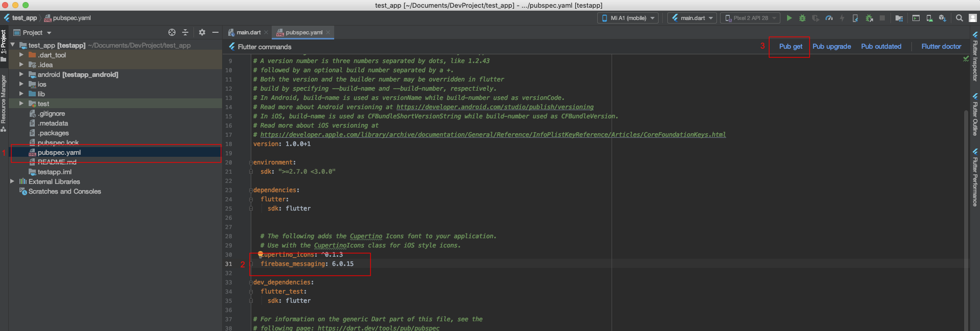Viewport: 980px width, 331px height.
Task: Click pubspec.yaml breadcrumb in navigation bar
Action: click(68, 18)
